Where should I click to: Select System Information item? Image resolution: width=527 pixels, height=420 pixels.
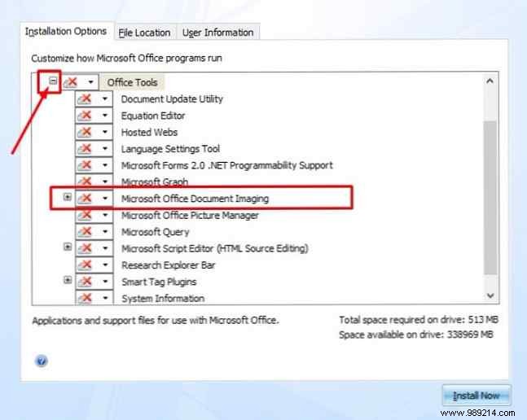(x=163, y=299)
